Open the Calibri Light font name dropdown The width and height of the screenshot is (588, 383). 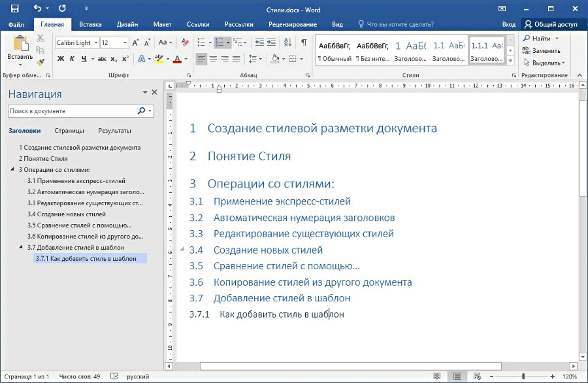[95, 42]
